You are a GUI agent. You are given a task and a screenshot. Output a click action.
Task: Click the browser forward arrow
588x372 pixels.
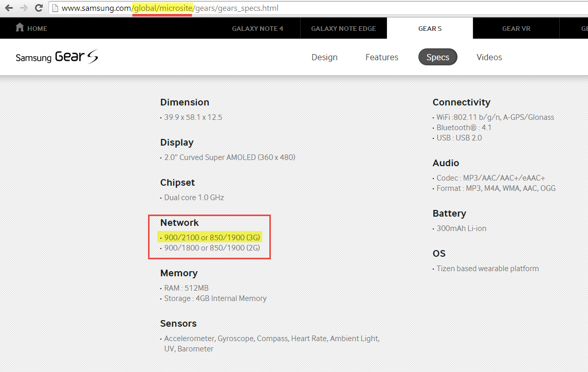click(x=24, y=8)
